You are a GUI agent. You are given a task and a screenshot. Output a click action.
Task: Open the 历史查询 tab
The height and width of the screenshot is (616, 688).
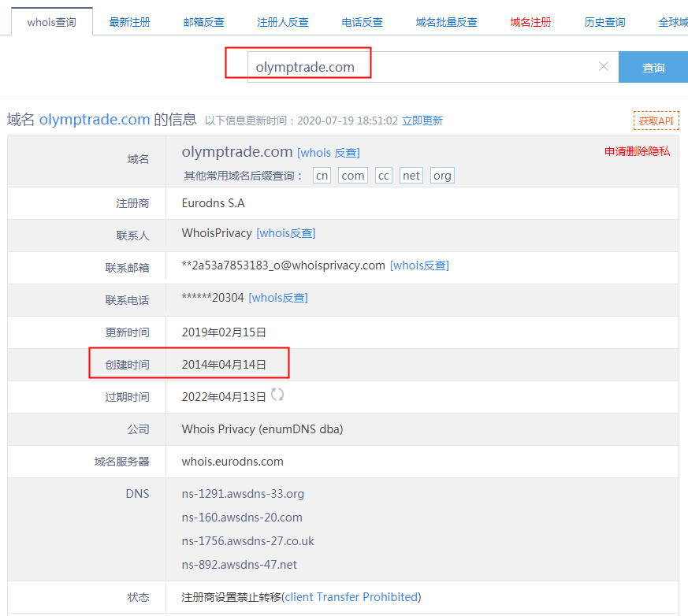(x=604, y=22)
